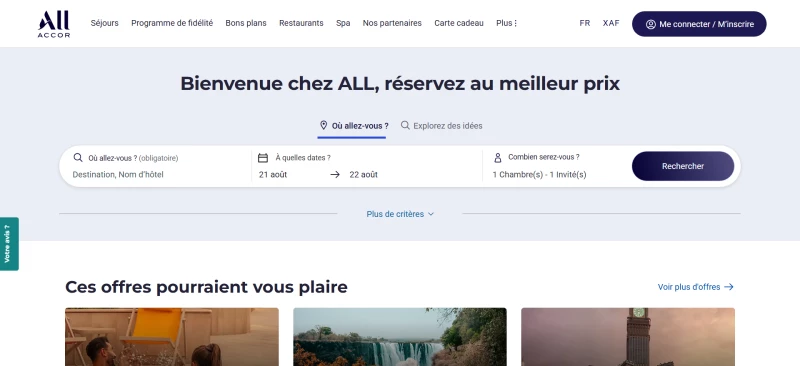Open Carte cadeau page
This screenshot has height=366, width=800.
pos(459,23)
